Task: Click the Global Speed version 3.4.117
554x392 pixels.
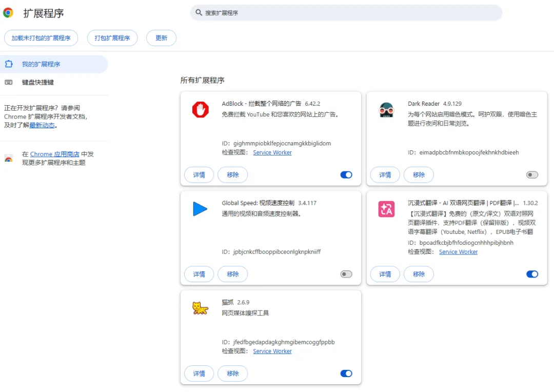Action: (x=307, y=203)
